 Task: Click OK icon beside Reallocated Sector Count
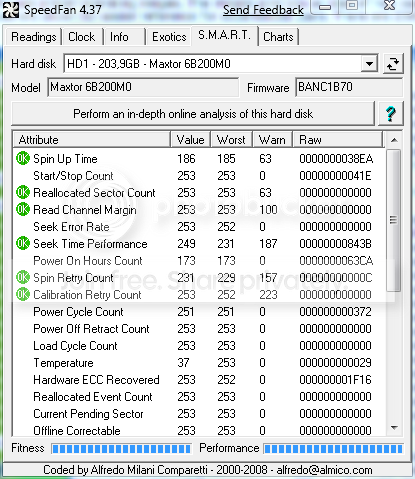(23, 192)
